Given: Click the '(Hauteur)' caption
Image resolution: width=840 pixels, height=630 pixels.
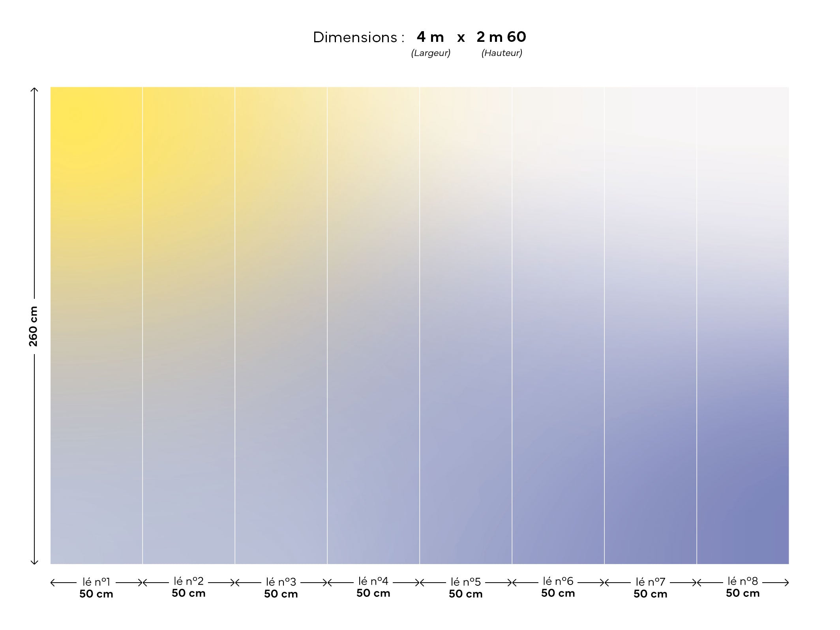Looking at the screenshot, I should [501, 53].
